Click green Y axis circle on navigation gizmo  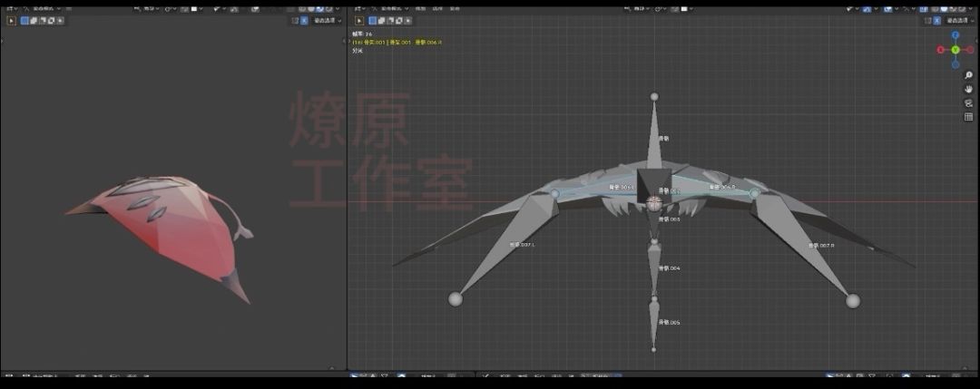coord(955,50)
